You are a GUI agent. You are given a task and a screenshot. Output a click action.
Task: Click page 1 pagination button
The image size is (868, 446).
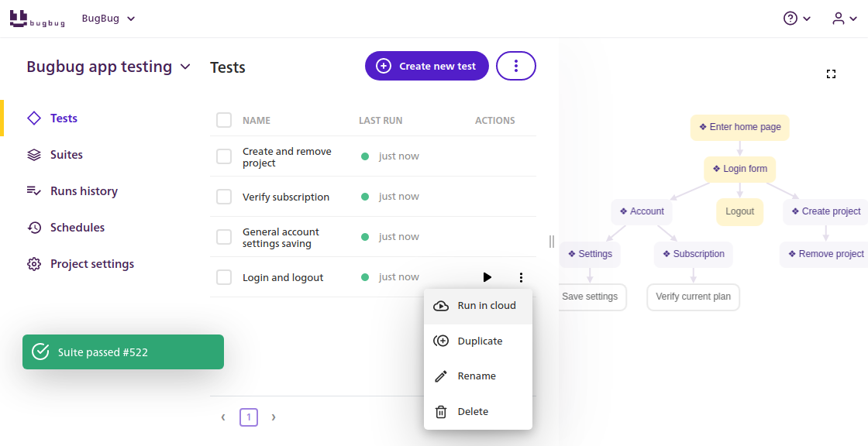click(x=249, y=417)
